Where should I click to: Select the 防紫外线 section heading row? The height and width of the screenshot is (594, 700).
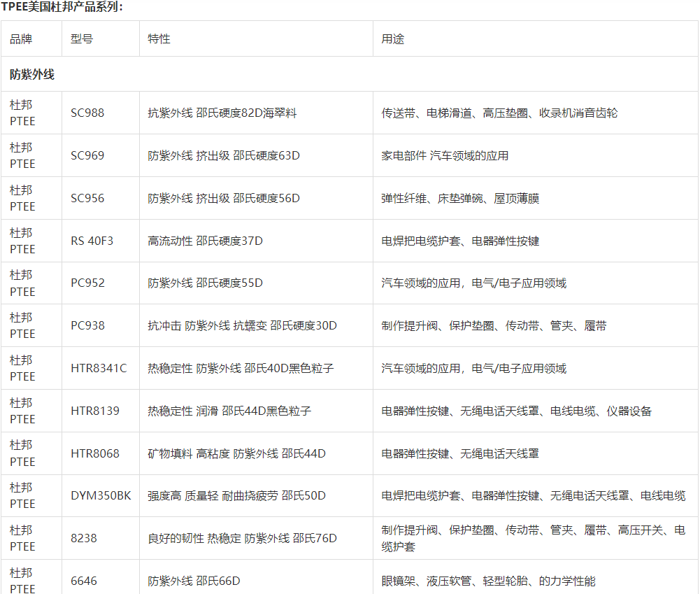click(32, 74)
